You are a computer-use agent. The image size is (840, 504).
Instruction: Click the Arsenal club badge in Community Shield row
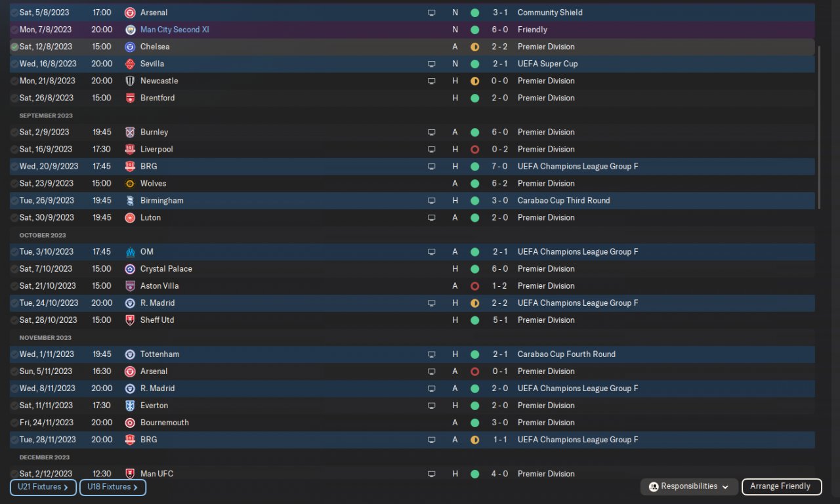(x=130, y=12)
